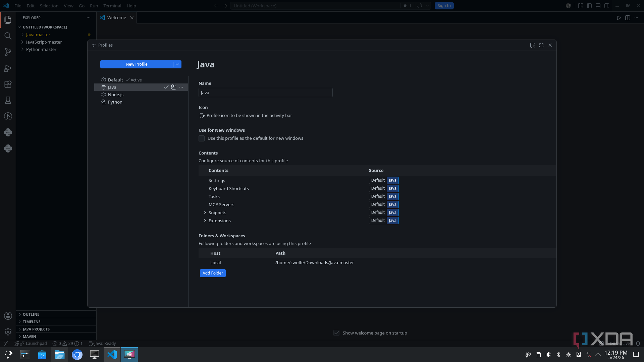644x362 pixels.
Task: Open the Run and Debug view
Action: [8, 68]
